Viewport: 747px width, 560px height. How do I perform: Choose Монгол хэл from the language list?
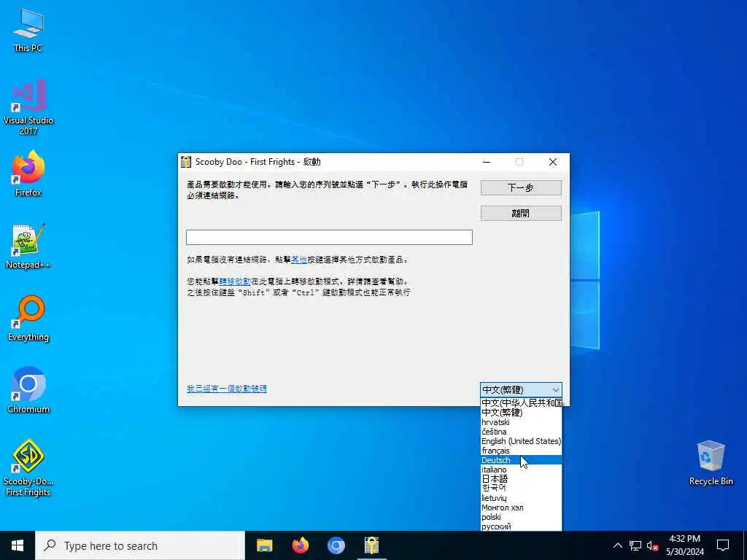click(521, 507)
